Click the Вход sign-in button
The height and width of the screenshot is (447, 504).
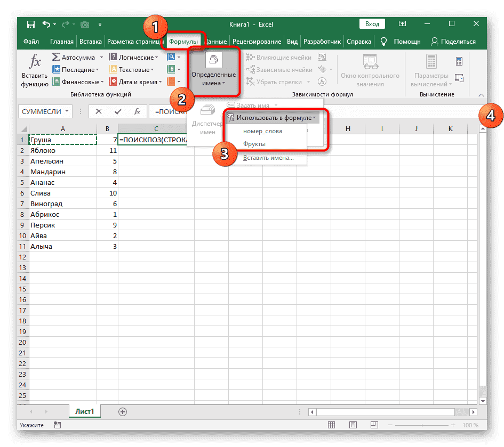(x=372, y=24)
